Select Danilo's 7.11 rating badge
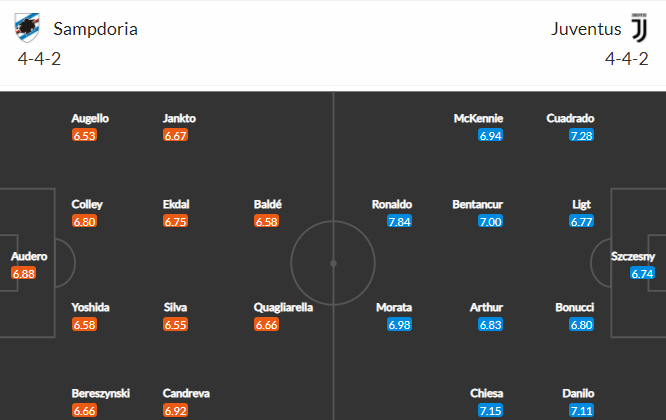Viewport: 666px width, 420px height. point(581,411)
